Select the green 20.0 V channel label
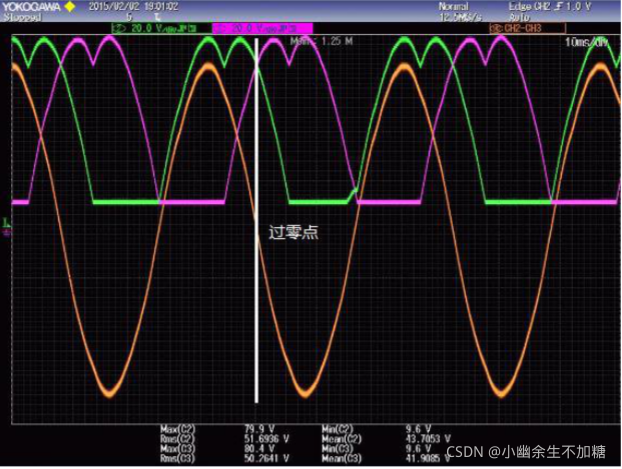 point(161,28)
